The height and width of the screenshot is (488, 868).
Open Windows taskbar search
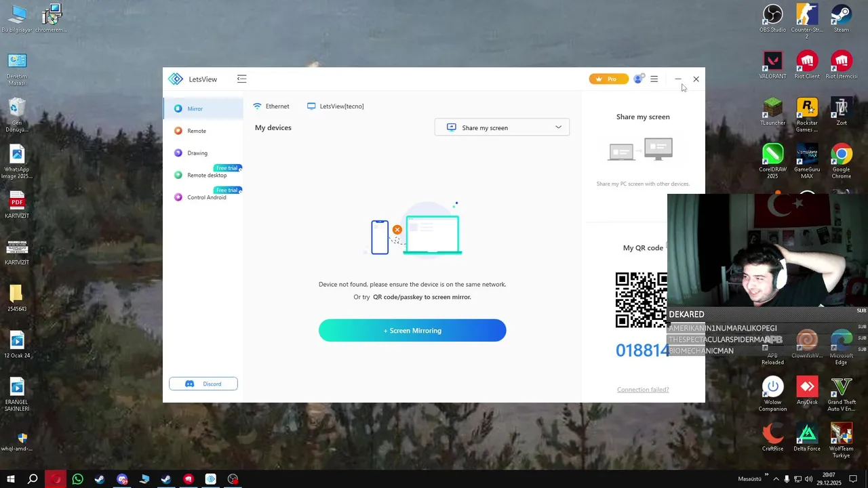[33, 479]
